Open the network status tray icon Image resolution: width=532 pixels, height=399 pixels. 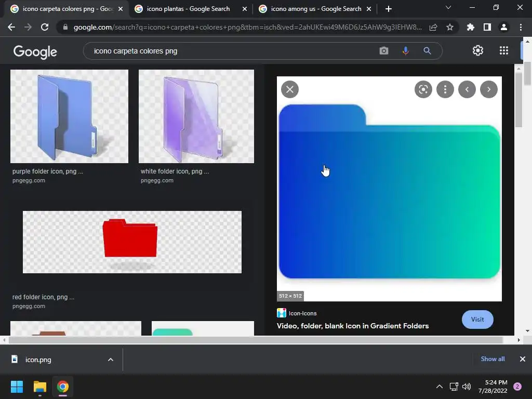click(x=454, y=387)
